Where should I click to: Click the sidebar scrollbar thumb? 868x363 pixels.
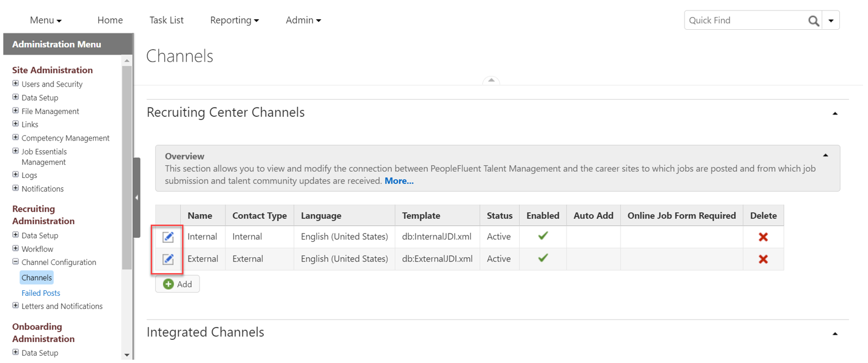click(127, 167)
